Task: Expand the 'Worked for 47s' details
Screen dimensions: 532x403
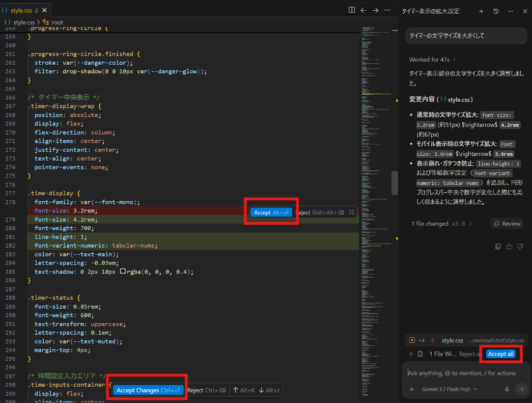Action: [432, 60]
